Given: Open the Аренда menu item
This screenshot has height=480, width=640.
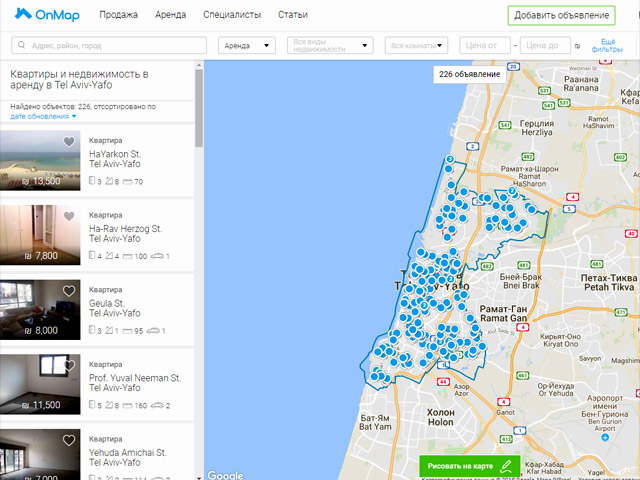Looking at the screenshot, I should pyautogui.click(x=171, y=15).
